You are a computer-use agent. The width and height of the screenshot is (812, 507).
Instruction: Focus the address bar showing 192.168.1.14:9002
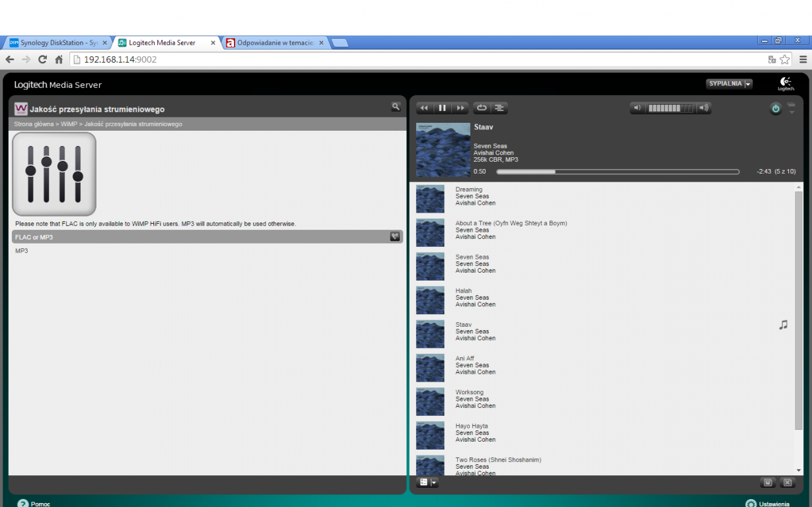(x=416, y=59)
